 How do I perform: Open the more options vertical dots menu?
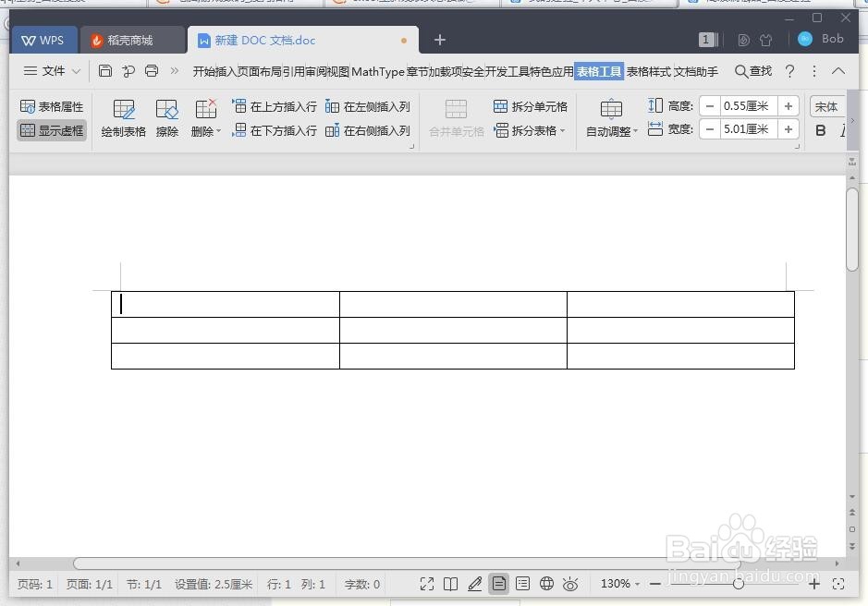pyautogui.click(x=813, y=71)
